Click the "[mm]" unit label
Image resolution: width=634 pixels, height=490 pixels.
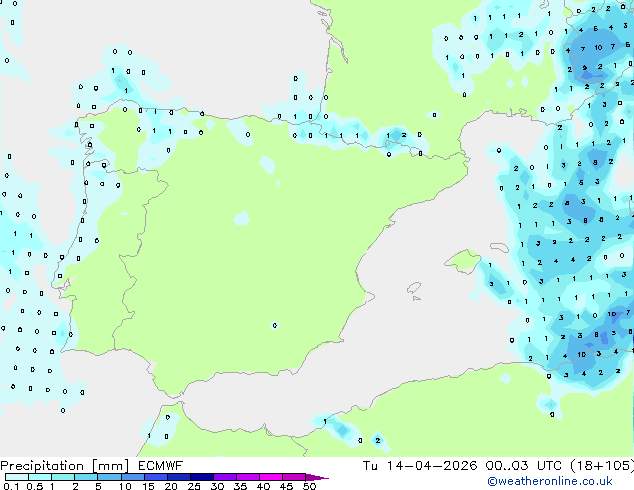click(x=110, y=466)
